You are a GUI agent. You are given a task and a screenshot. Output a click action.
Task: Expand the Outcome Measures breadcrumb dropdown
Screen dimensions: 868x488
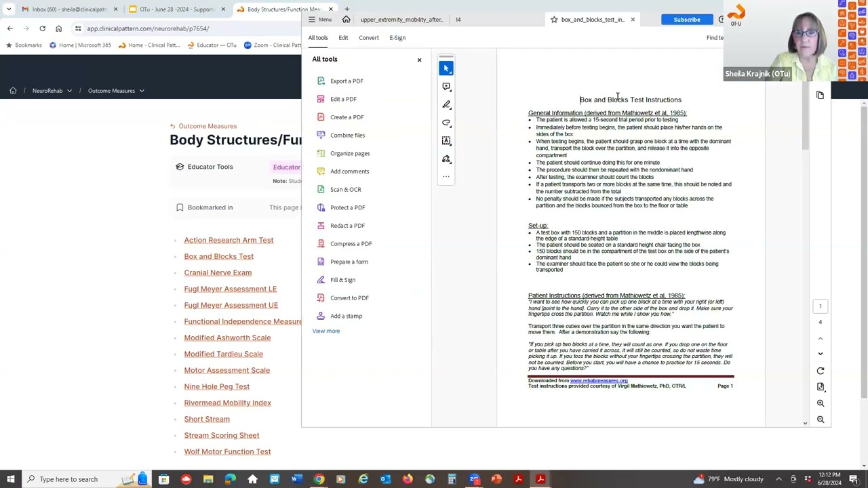(x=141, y=91)
